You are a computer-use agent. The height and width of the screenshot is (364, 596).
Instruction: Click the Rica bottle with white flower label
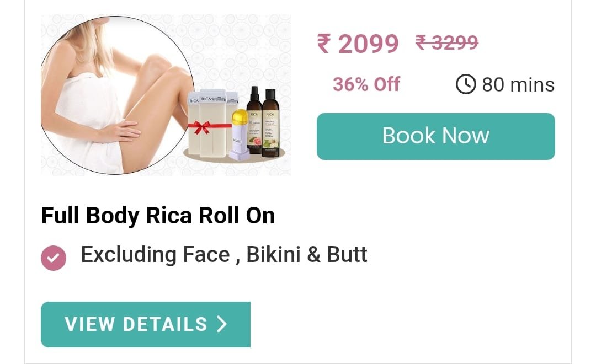[270, 124]
